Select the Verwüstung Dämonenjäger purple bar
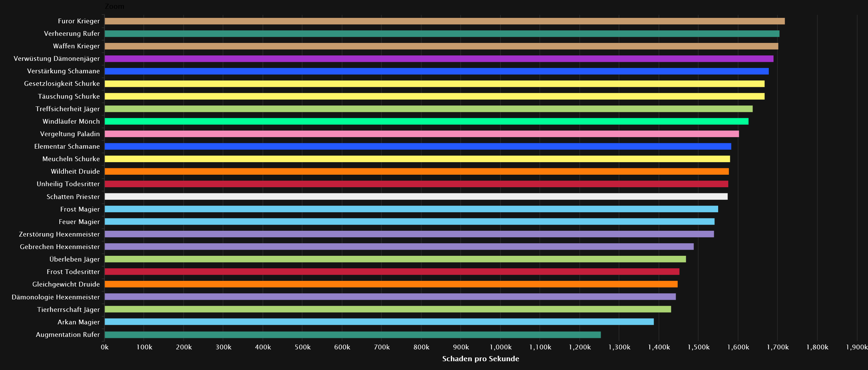 pos(439,59)
